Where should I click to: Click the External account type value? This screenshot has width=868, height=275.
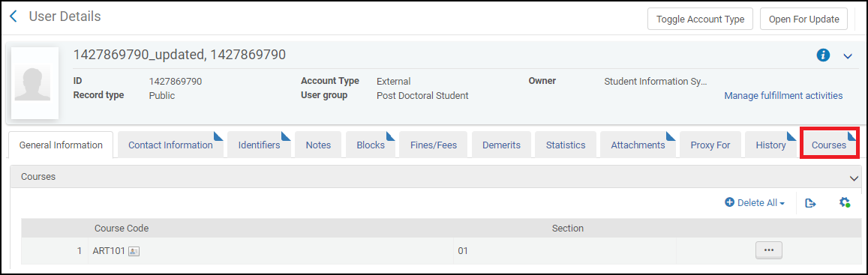[x=394, y=82]
